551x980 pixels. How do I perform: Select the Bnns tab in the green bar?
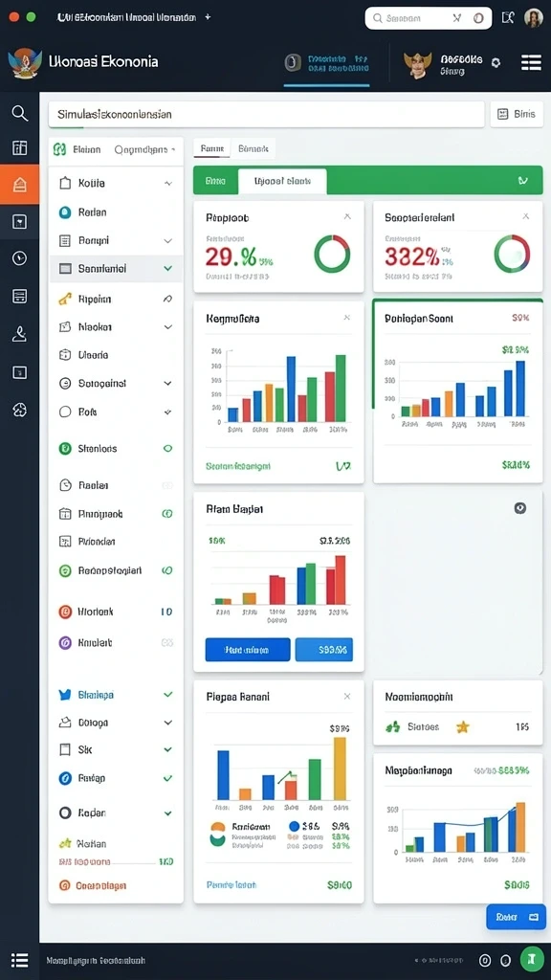click(215, 181)
